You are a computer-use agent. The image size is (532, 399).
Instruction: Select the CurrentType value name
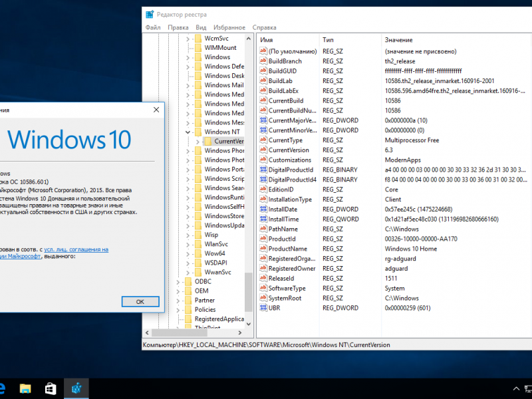click(285, 140)
